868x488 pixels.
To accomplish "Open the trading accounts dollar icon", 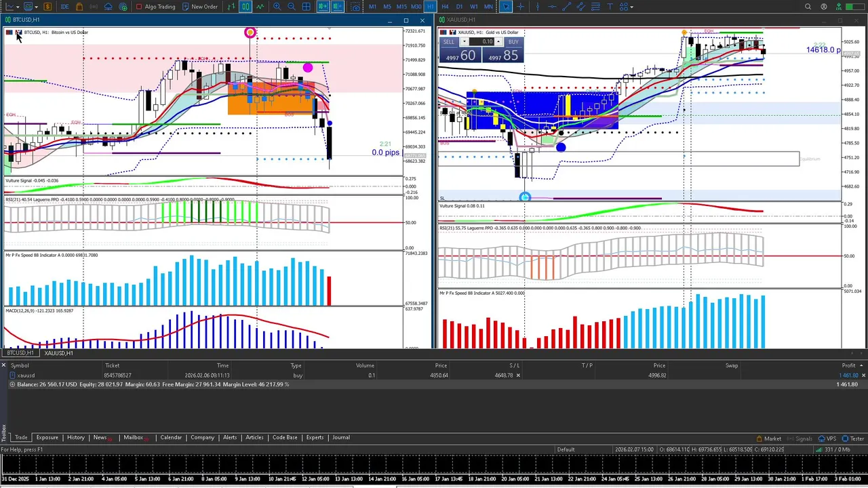I will point(47,7).
